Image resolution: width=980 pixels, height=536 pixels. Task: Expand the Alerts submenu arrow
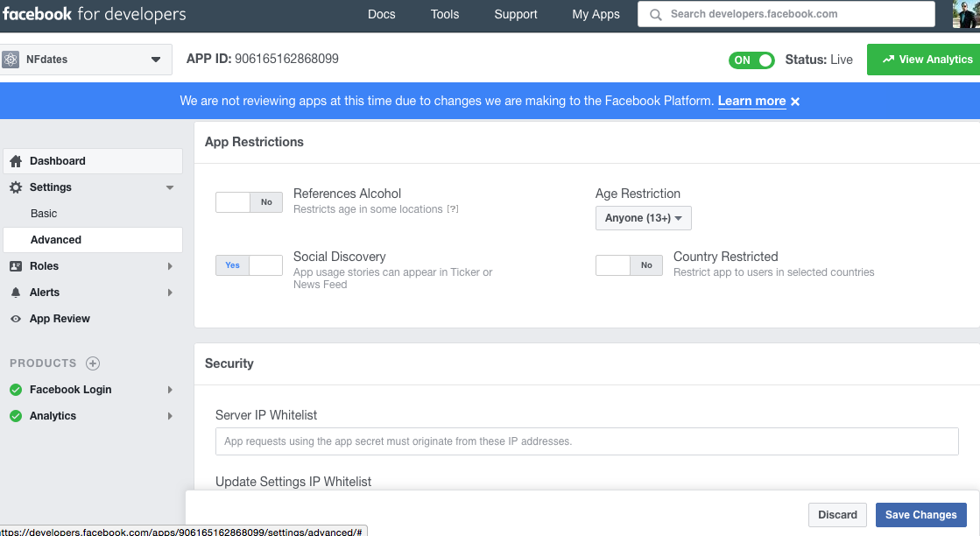[x=169, y=293]
